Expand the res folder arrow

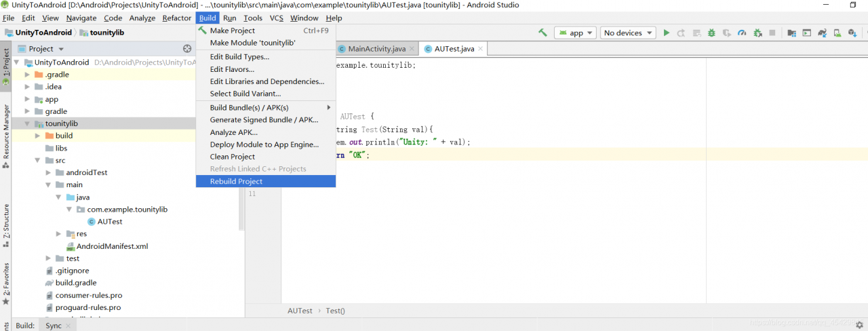click(59, 234)
